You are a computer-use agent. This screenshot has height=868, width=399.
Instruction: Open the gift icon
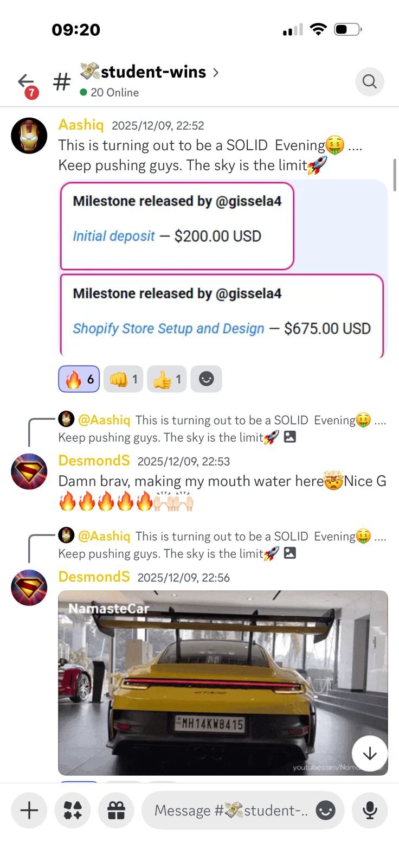pyautogui.click(x=116, y=810)
